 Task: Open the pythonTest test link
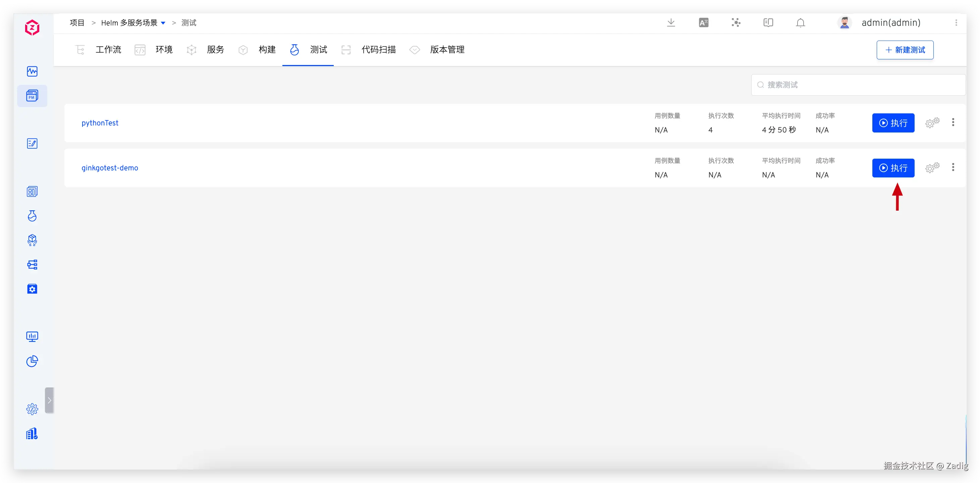(x=100, y=123)
